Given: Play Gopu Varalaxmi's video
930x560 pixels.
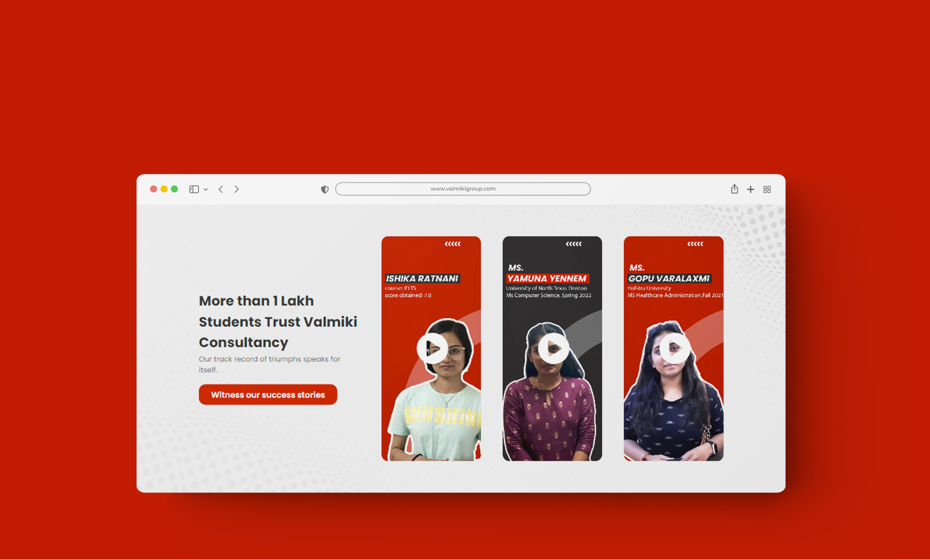Looking at the screenshot, I should 674,348.
